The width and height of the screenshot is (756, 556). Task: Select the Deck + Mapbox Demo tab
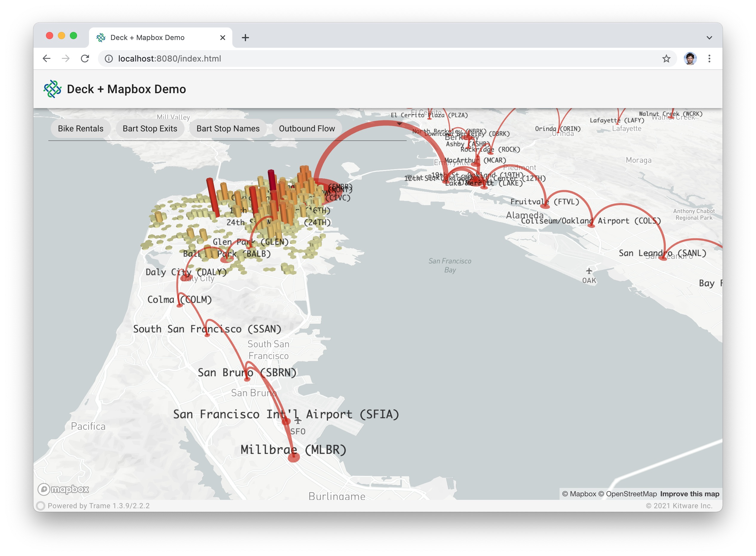pos(147,38)
